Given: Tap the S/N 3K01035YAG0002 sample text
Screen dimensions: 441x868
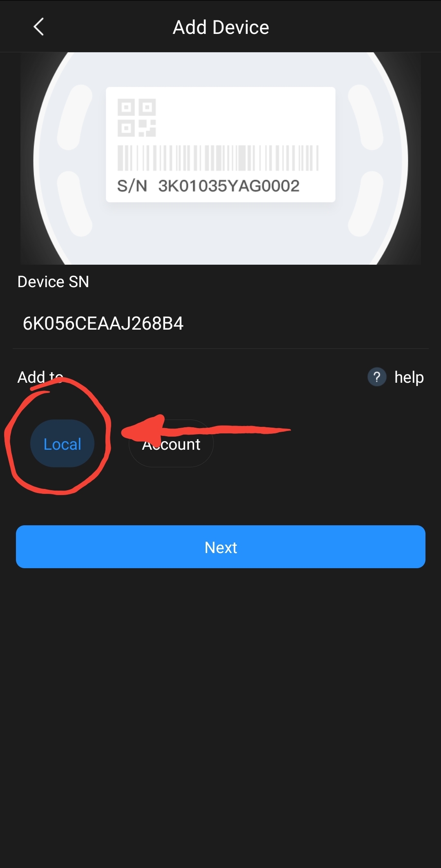Looking at the screenshot, I should pos(208,186).
